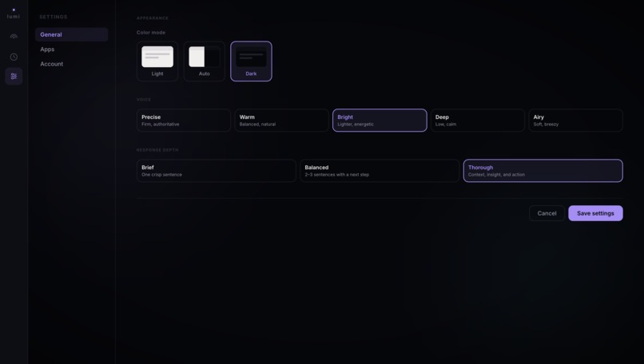Image resolution: width=644 pixels, height=364 pixels.
Task: Go to the Account settings section
Action: tap(71, 64)
